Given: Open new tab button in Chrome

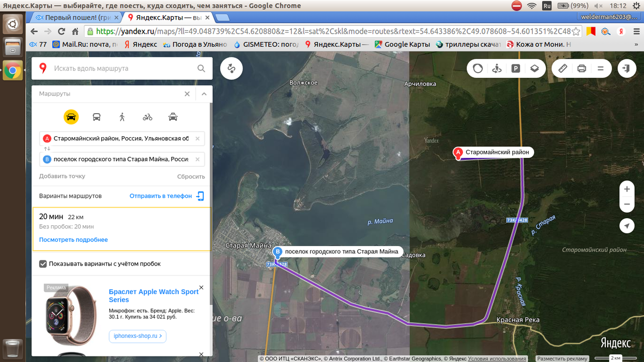Looking at the screenshot, I should [x=222, y=18].
